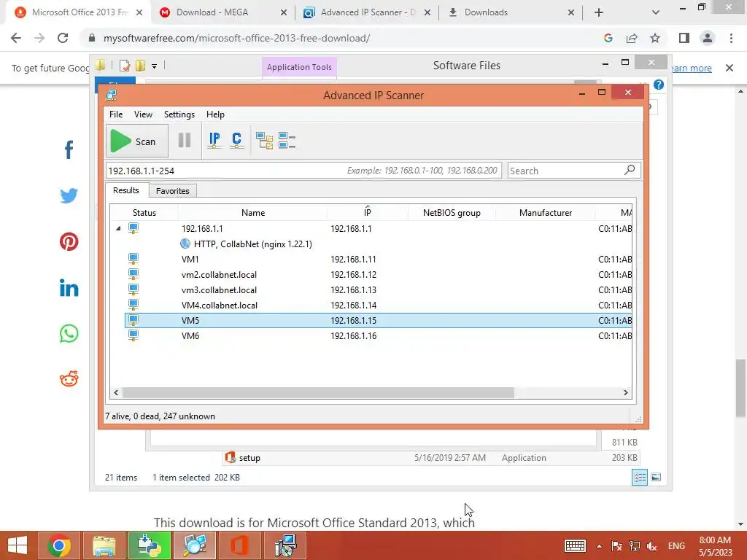Click Office icon in taskbar
747x560 pixels.
click(239, 545)
